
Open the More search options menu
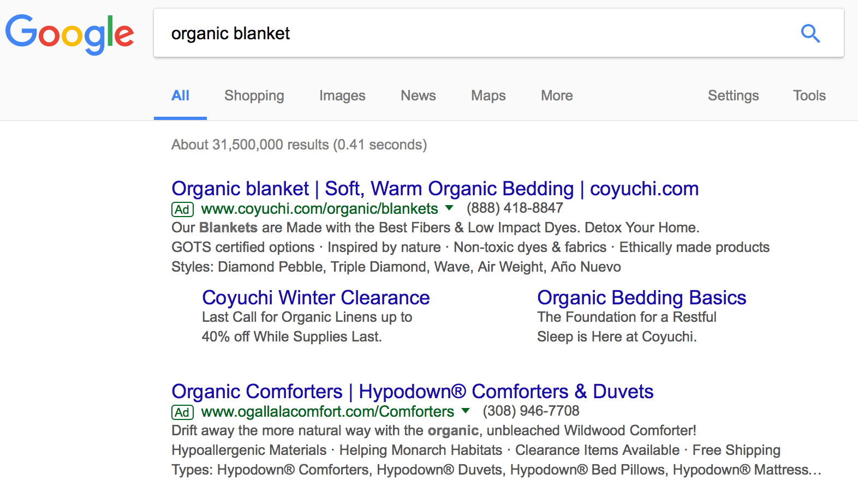[557, 95]
